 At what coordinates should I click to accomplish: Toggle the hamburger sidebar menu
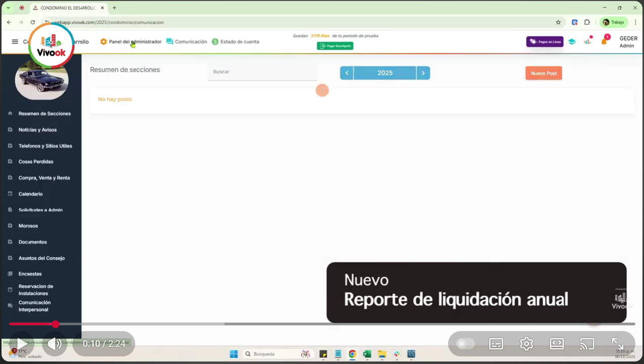click(x=15, y=42)
